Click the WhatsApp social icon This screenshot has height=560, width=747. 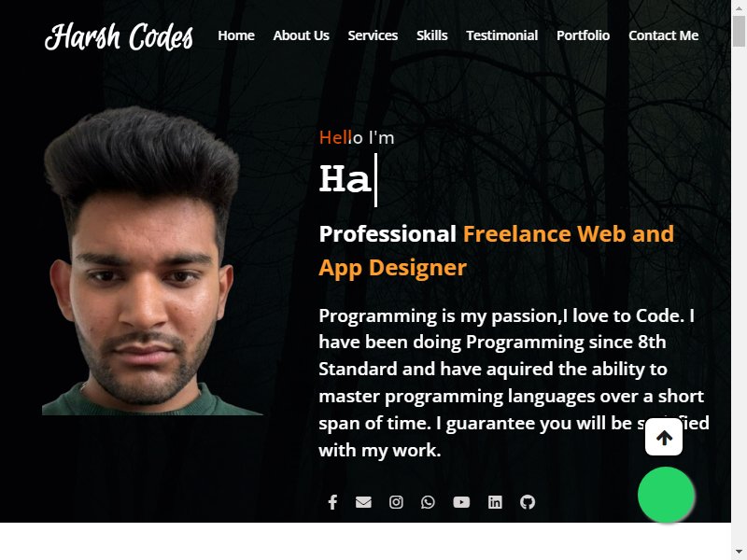pyautogui.click(x=428, y=502)
